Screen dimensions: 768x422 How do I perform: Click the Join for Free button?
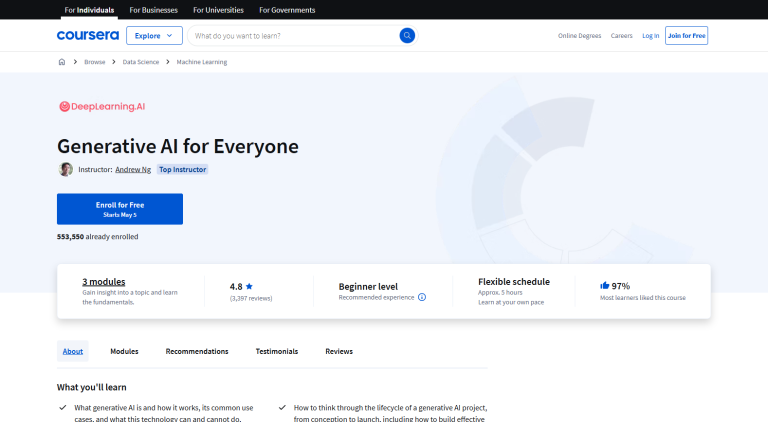click(x=686, y=35)
